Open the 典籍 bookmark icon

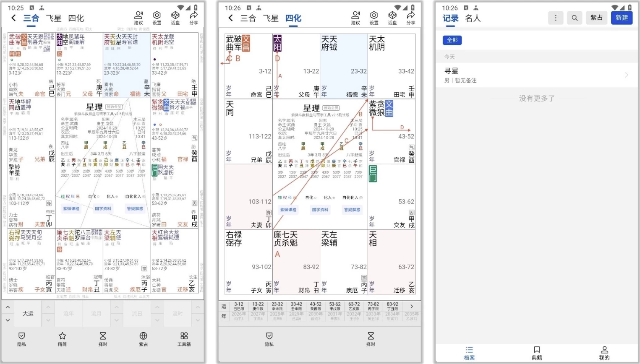pyautogui.click(x=537, y=353)
